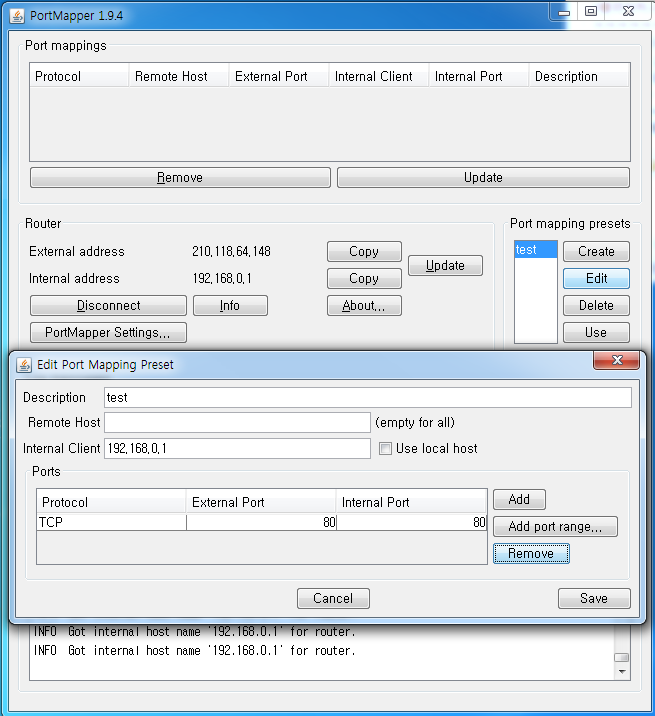Click the PortMapper Java icon in title bar
This screenshot has height=716, width=655.
pyautogui.click(x=17, y=16)
